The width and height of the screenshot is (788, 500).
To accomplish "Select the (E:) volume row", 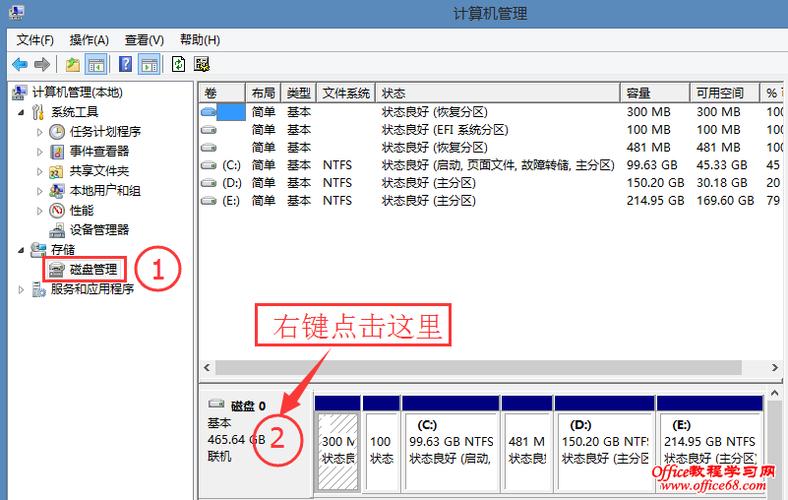I will tap(490, 201).
